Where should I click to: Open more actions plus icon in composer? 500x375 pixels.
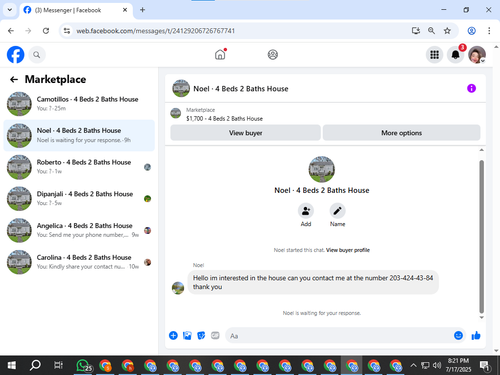point(173,335)
